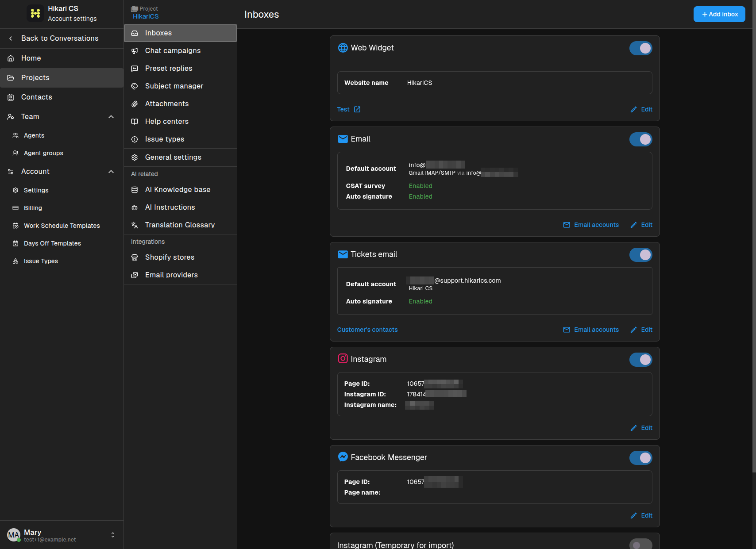The image size is (756, 549).
Task: Open Customer's contacts link
Action: click(x=367, y=330)
